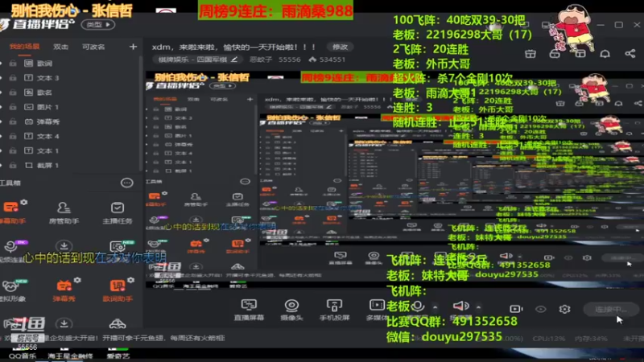The height and width of the screenshot is (362, 644).
Task: Toggle lock on 弹幕秀 source row
Action: point(13,121)
